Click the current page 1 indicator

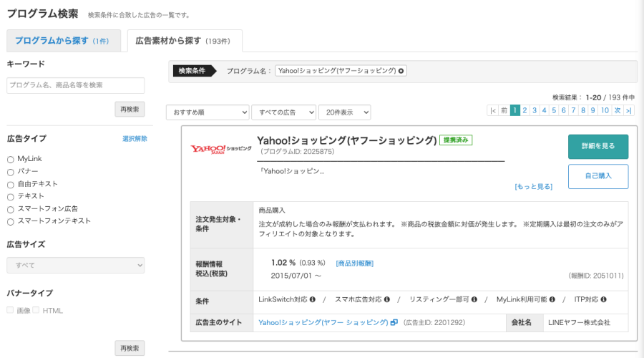click(515, 110)
